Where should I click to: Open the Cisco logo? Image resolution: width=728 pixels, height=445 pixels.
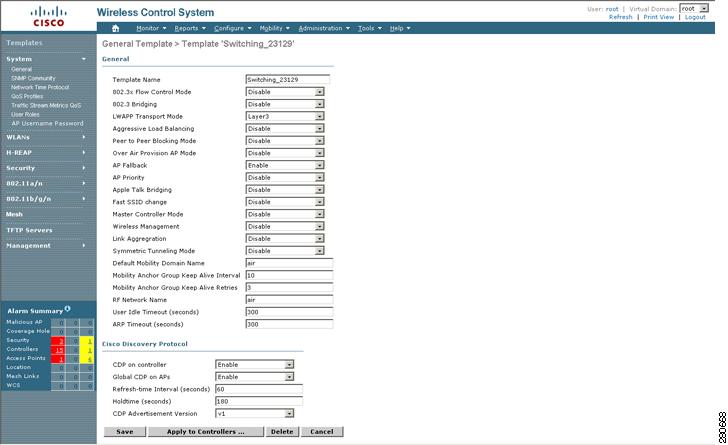point(48,16)
